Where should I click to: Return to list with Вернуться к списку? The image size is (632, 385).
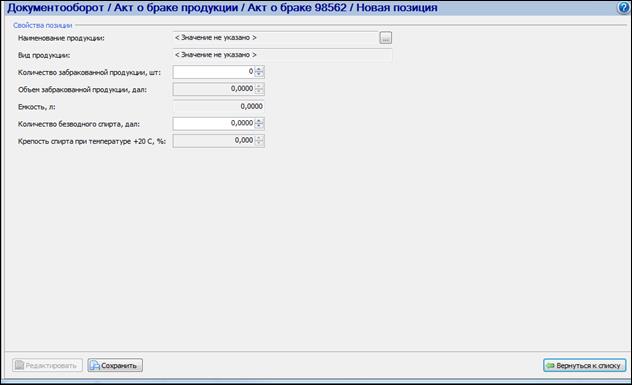[584, 365]
